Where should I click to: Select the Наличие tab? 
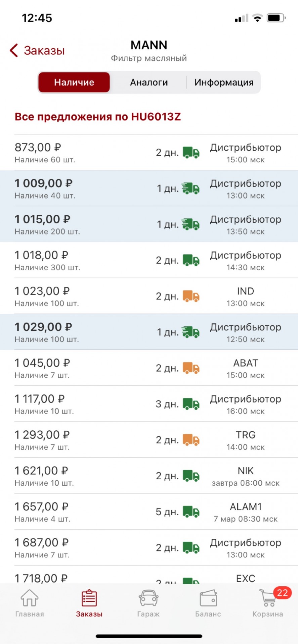[74, 82]
